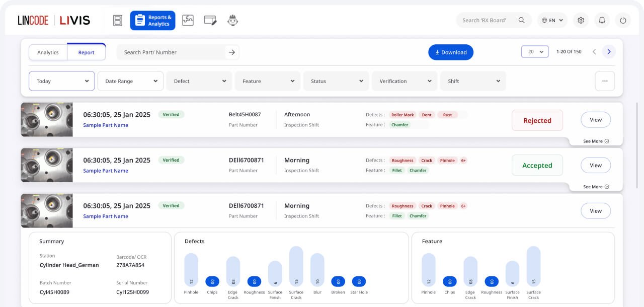Viewport: 644px width, 307px height.
Task: Select the Reports & Analytics nav item
Action: 152,21
